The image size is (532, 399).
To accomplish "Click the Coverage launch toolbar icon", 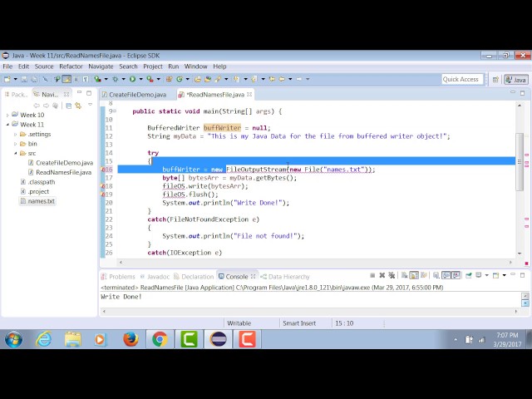I will click(x=98, y=79).
